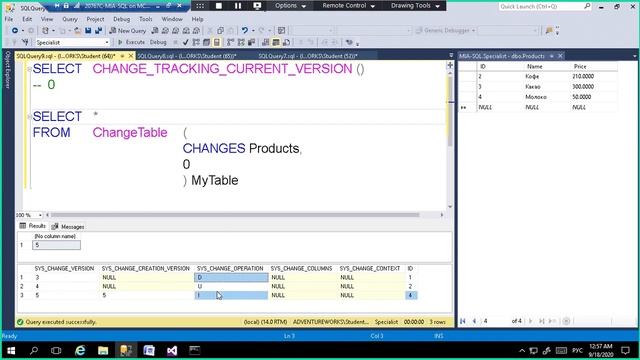Click the Move First record navigation icon
The image size is (640, 360).
463,321
